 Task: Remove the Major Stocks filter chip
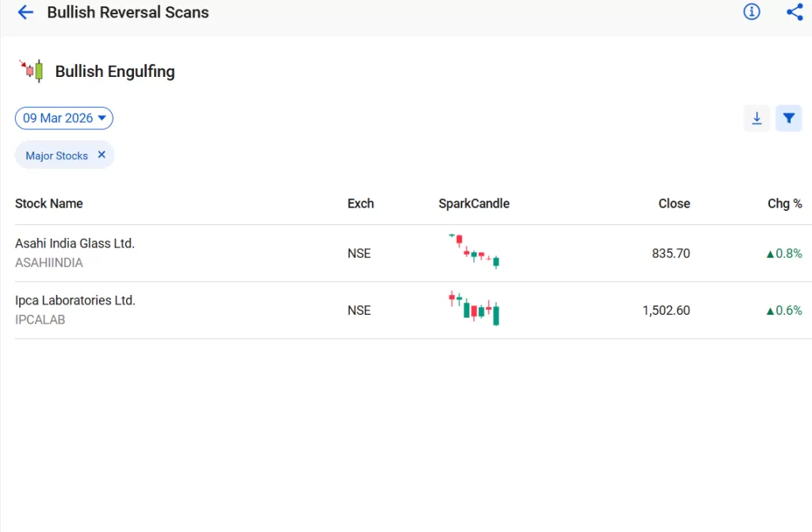pyautogui.click(x=101, y=155)
